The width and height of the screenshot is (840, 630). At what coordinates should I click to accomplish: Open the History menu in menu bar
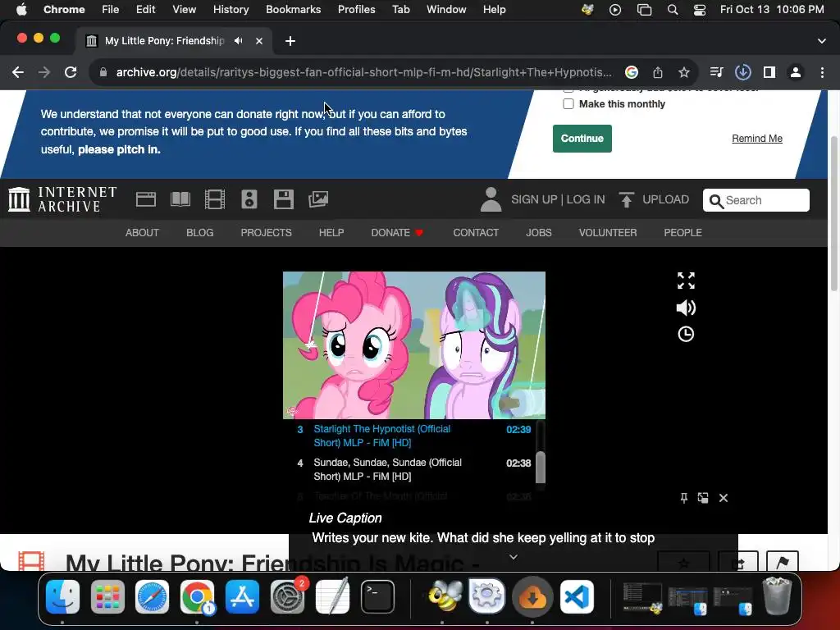pyautogui.click(x=231, y=10)
